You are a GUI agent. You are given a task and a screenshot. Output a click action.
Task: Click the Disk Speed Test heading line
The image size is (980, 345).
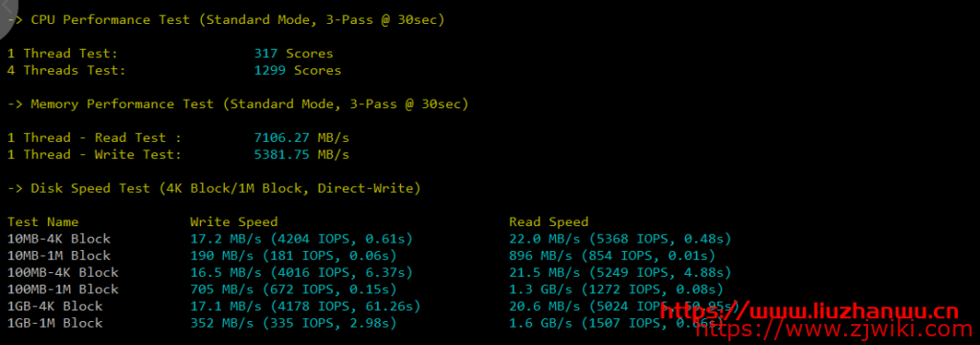213,189
